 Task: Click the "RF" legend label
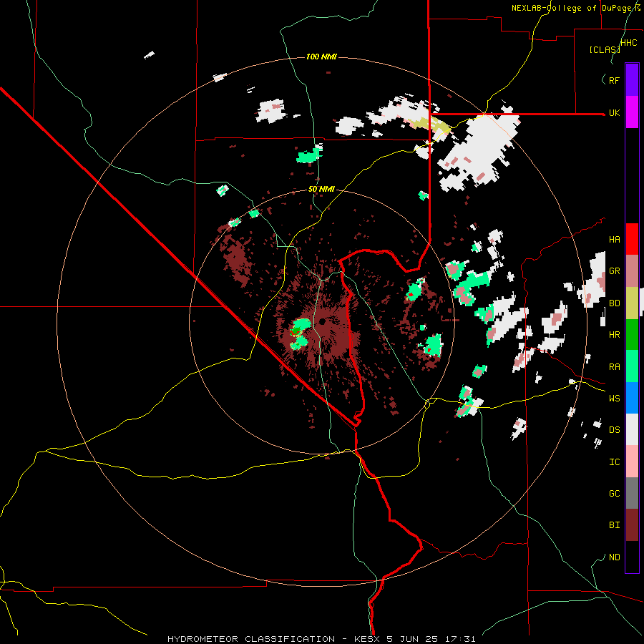click(x=614, y=80)
